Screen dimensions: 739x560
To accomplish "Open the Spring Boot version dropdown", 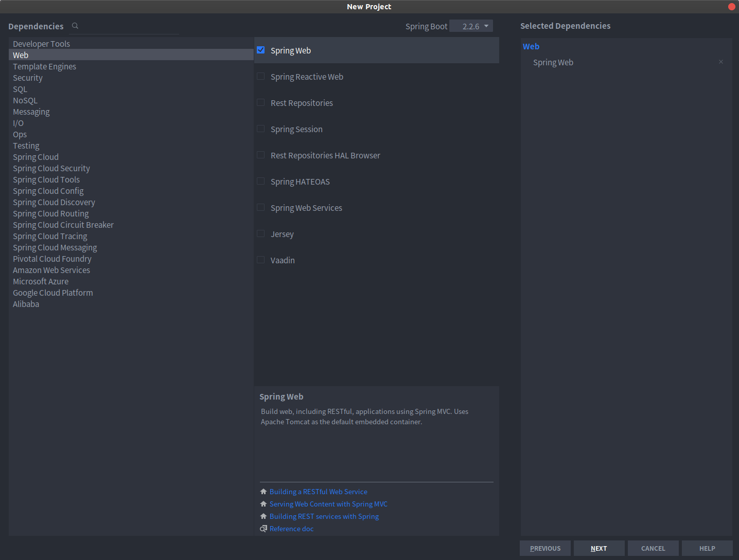I will (x=471, y=26).
